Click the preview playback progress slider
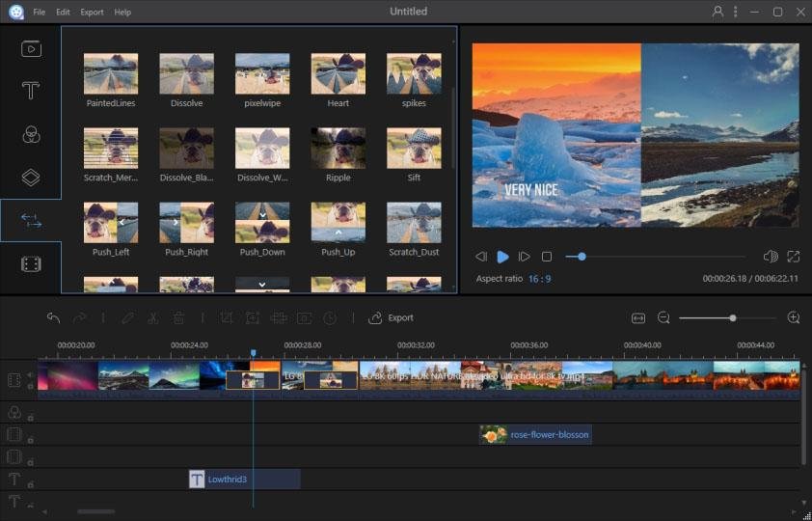 (656, 257)
